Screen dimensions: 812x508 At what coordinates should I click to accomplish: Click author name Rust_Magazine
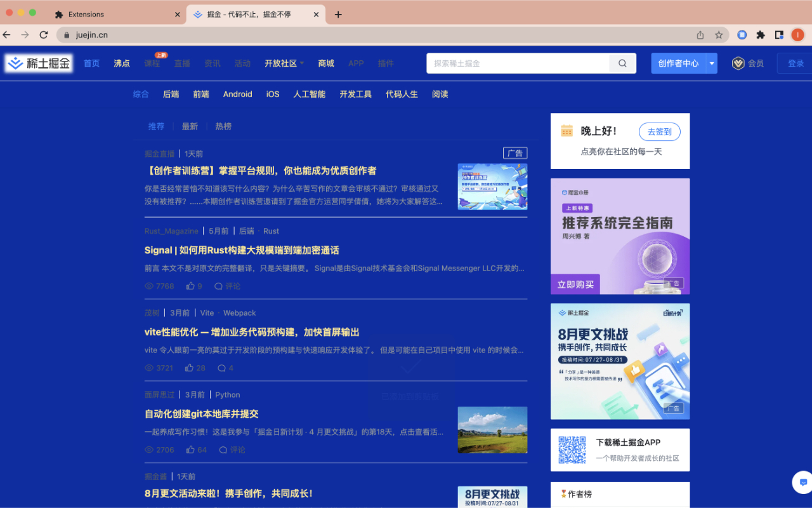tap(171, 231)
